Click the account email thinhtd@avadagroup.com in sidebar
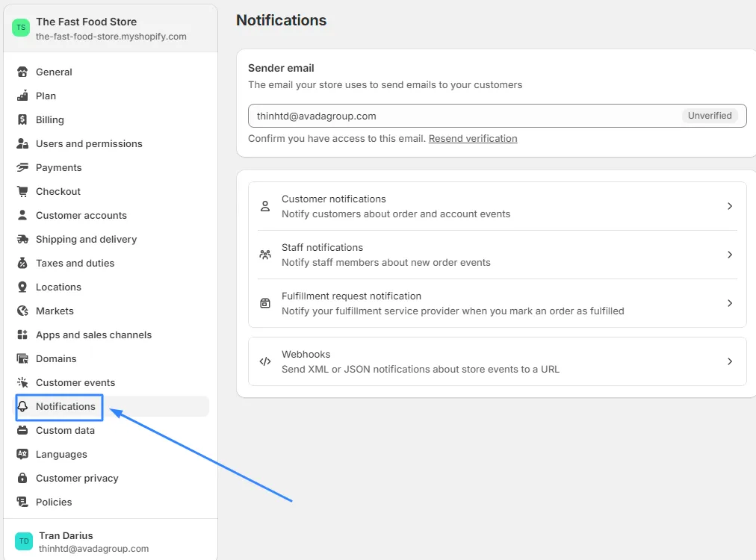Image resolution: width=756 pixels, height=560 pixels. [x=94, y=549]
